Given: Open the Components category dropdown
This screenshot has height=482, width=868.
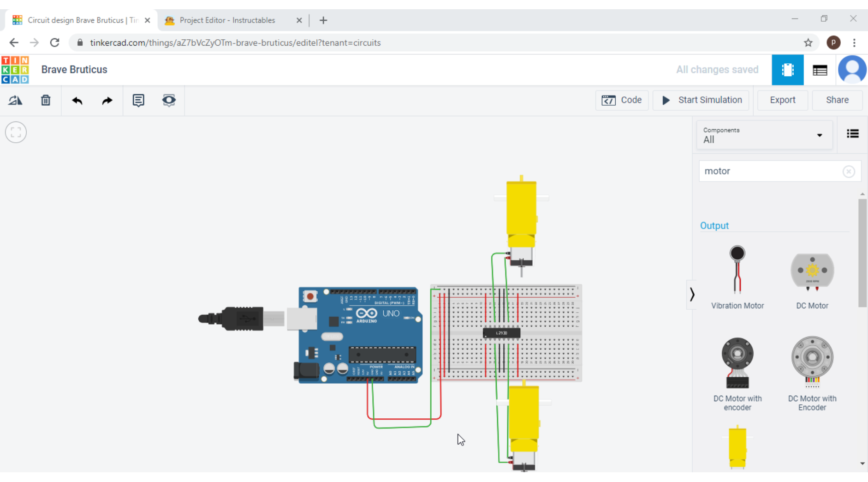Looking at the screenshot, I should [764, 135].
